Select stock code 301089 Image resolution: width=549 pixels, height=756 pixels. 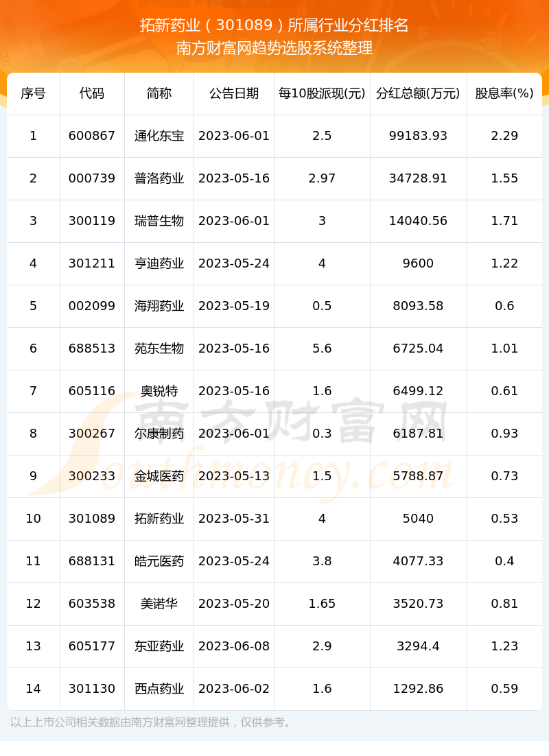click(x=92, y=519)
